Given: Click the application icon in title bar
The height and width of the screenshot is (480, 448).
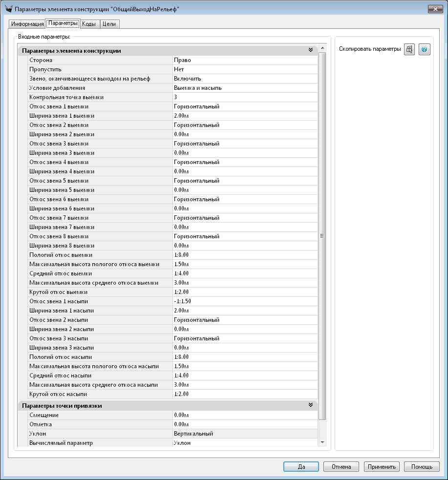Looking at the screenshot, I should [8, 9].
